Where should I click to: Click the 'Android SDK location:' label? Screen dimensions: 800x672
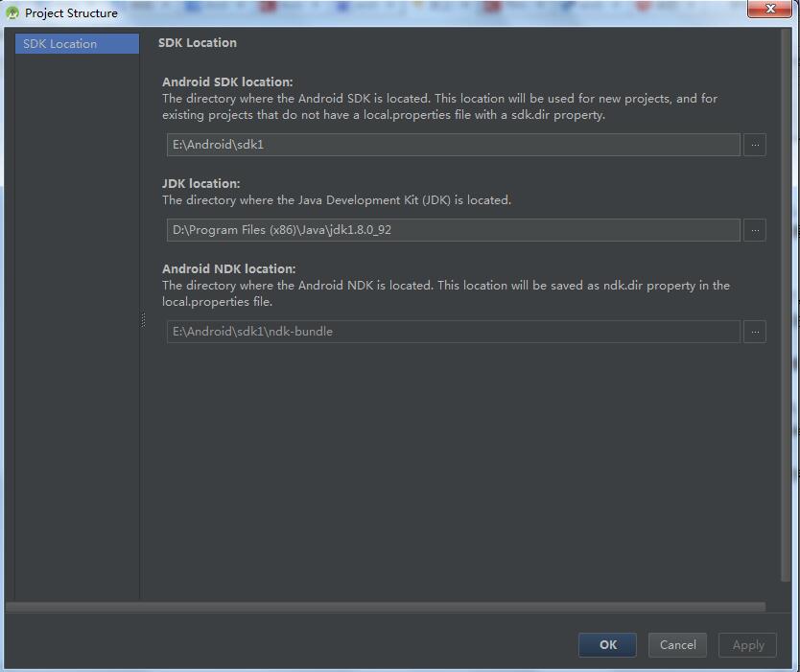click(227, 82)
